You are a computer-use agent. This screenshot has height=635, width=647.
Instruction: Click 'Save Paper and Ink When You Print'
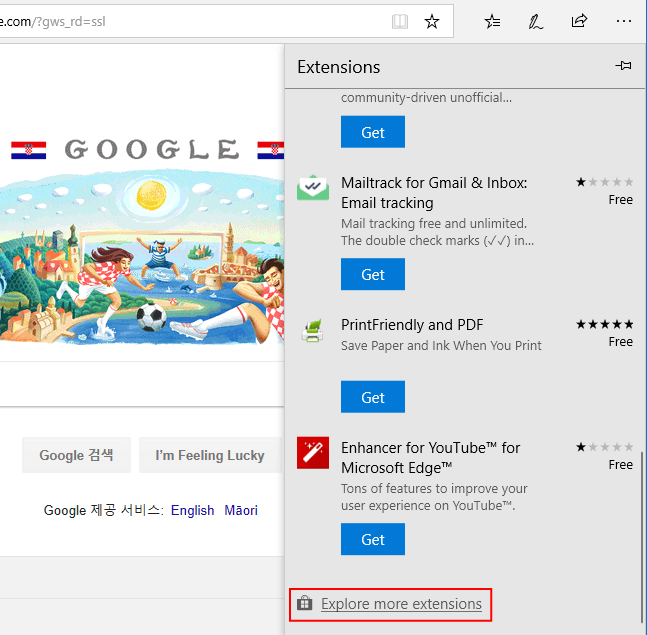pos(441,345)
